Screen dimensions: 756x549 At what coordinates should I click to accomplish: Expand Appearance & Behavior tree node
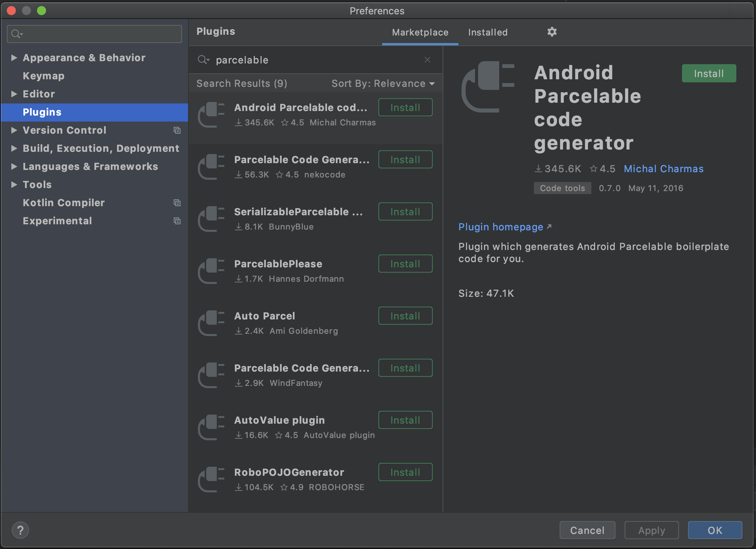[x=14, y=58]
